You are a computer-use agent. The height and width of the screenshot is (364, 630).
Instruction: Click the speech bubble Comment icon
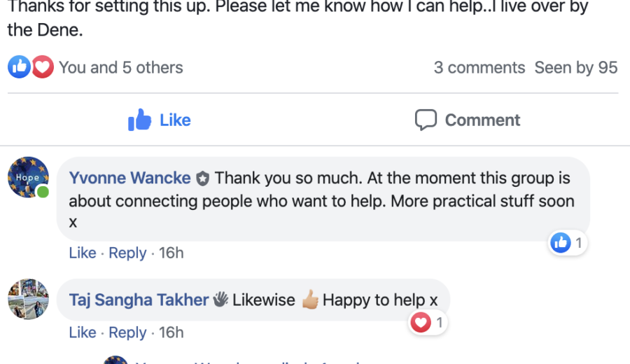tap(426, 120)
